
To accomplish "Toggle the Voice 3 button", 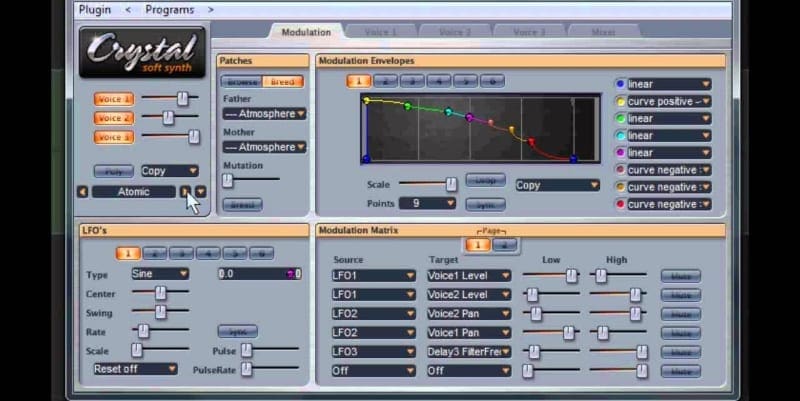I will 113,137.
